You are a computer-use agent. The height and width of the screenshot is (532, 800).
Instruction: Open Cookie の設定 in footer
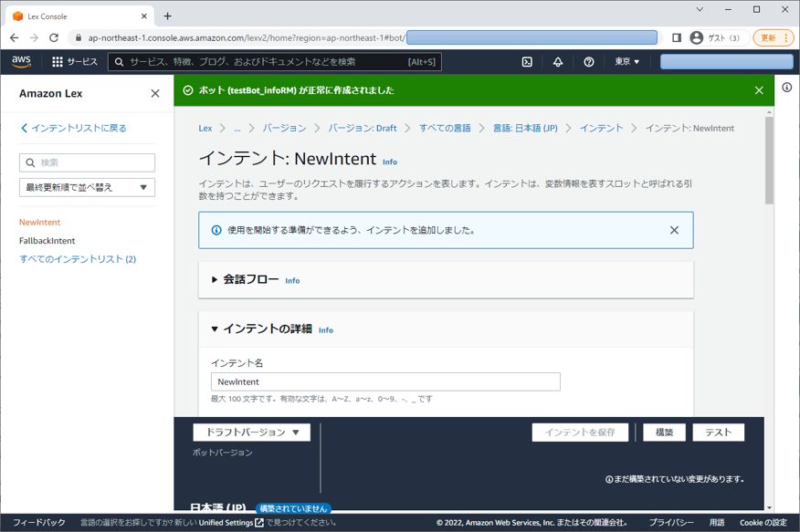click(763, 522)
